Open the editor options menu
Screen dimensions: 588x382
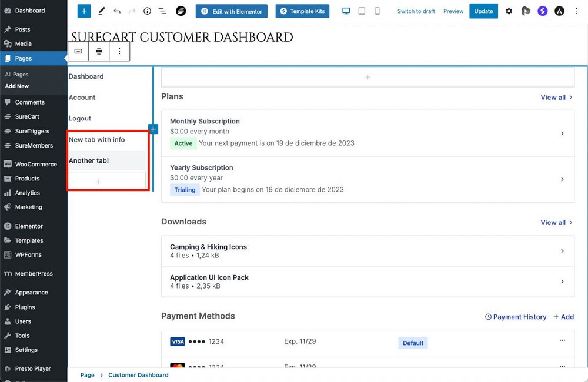tap(576, 11)
